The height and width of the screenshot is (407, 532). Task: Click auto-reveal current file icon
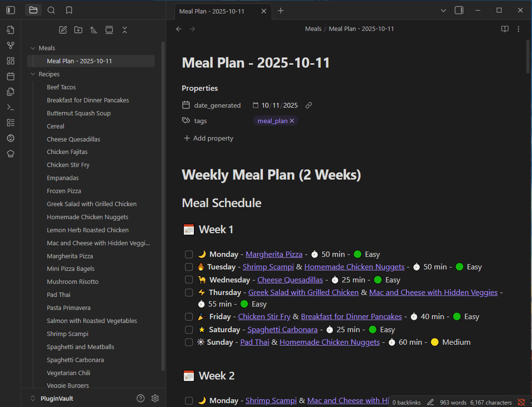coord(109,30)
